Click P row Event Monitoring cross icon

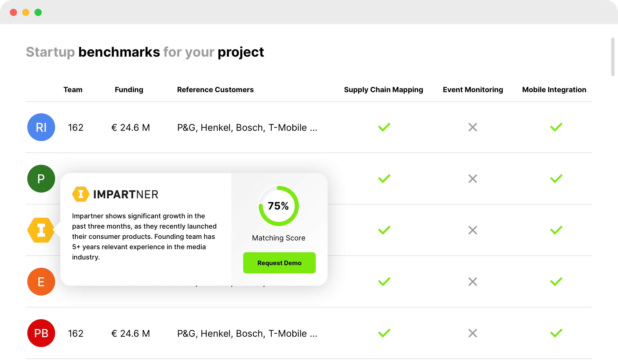pyautogui.click(x=473, y=179)
